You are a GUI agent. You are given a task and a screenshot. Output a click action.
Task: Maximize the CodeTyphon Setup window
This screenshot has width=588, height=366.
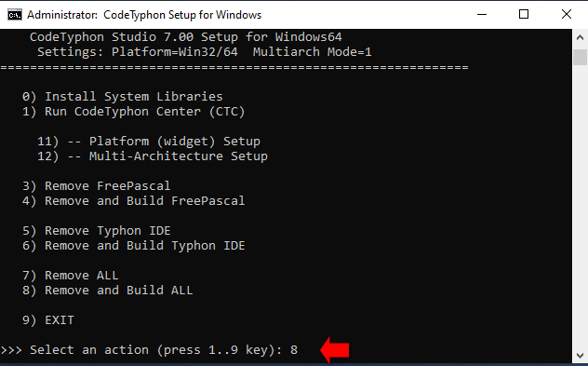coord(524,15)
